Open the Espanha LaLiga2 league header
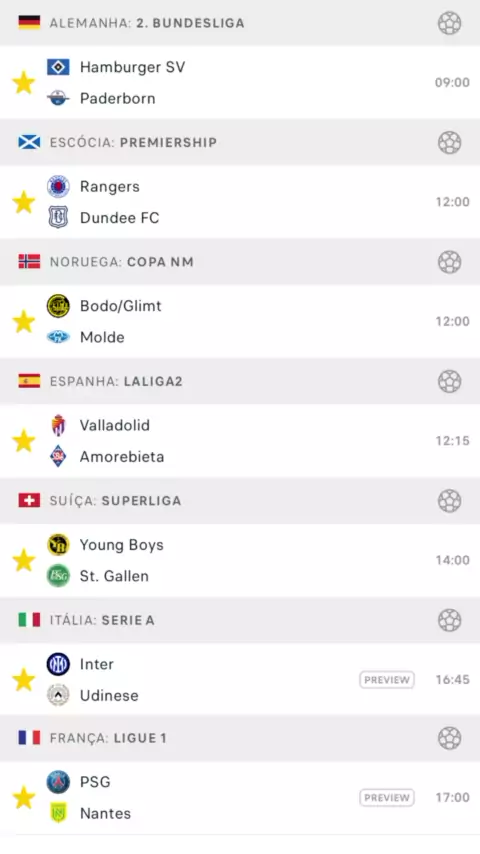 click(240, 381)
